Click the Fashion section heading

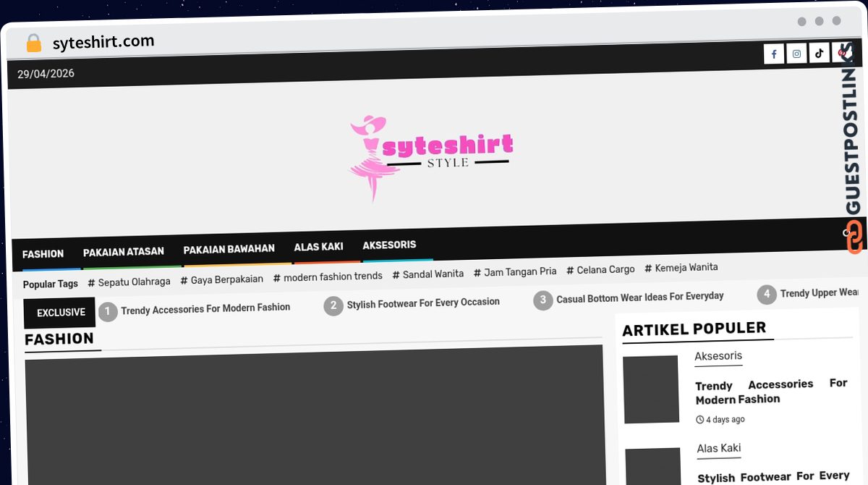point(59,339)
